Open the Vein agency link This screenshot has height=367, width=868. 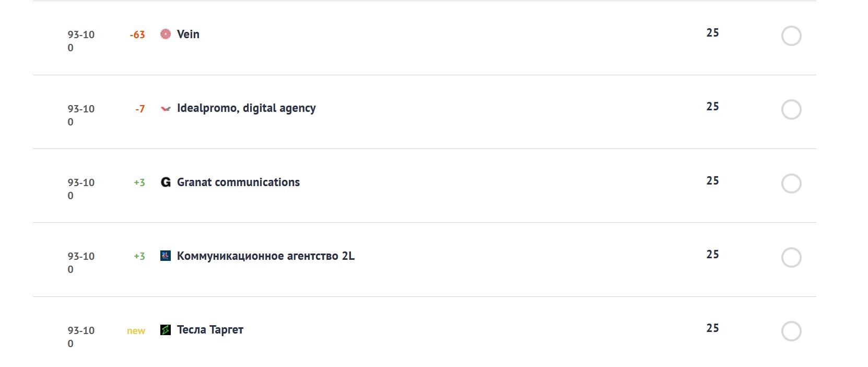point(188,34)
